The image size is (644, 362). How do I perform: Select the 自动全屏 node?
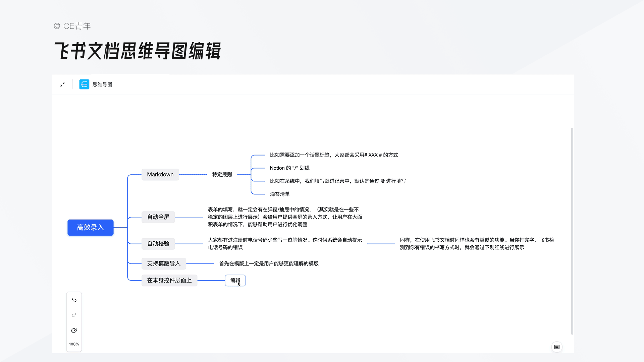[x=158, y=217]
